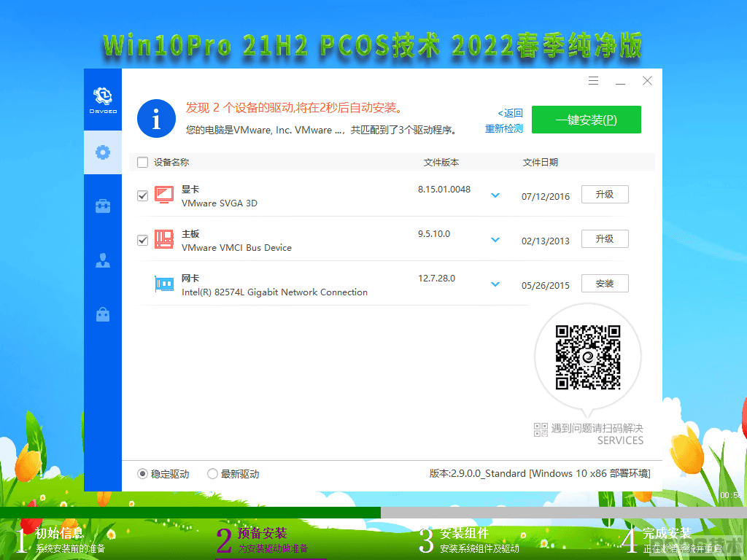Open the hamburger menu in title bar
Screen dimensions: 747x560
(593, 80)
